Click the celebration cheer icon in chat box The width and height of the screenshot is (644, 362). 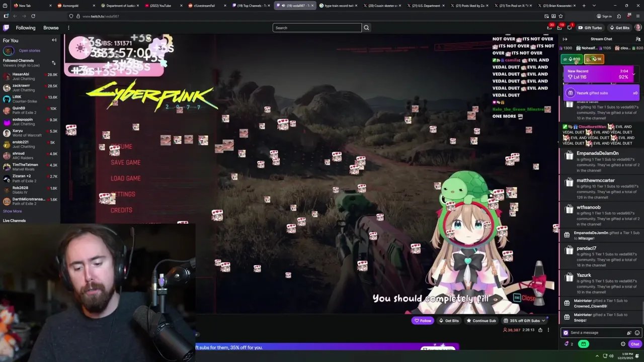629,333
